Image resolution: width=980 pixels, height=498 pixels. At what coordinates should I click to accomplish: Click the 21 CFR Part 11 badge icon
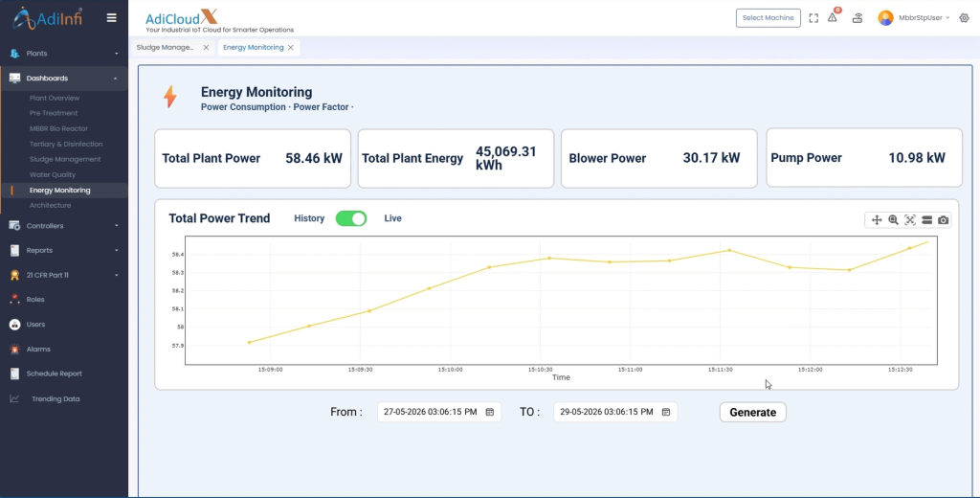pos(14,275)
